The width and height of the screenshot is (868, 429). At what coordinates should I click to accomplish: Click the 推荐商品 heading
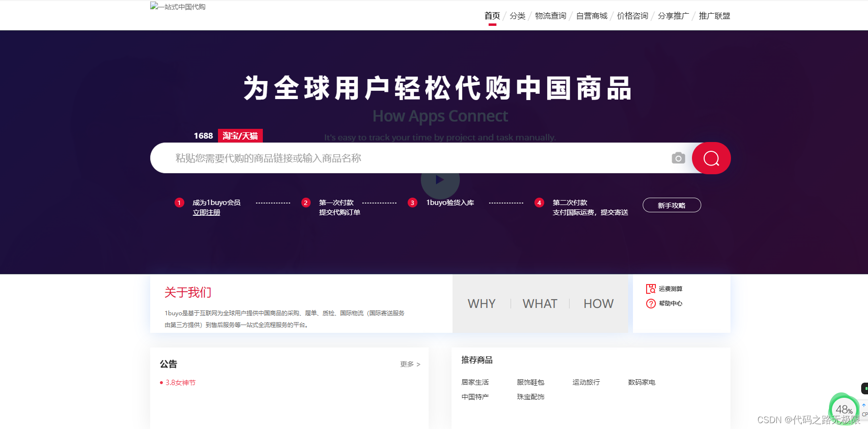(477, 360)
